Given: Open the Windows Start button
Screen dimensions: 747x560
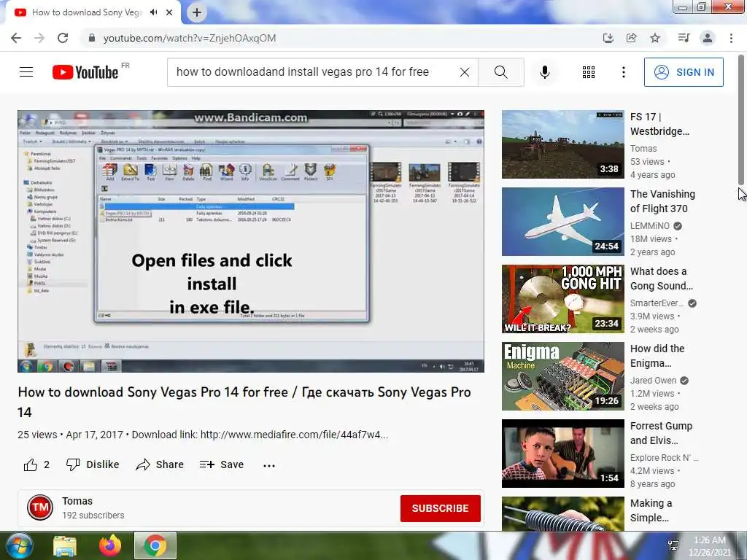Looking at the screenshot, I should pyautogui.click(x=19, y=545).
